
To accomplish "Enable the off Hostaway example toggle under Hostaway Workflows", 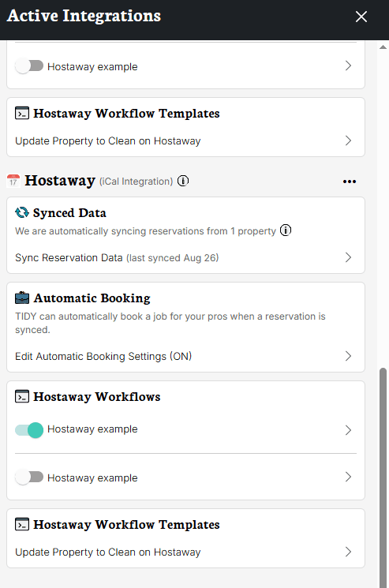I will click(29, 478).
